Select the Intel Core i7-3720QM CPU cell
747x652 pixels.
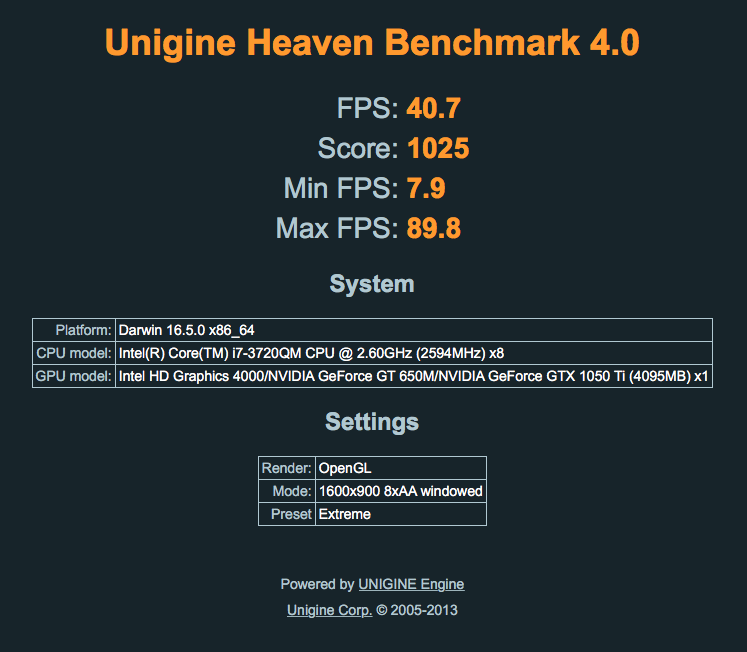pos(414,353)
